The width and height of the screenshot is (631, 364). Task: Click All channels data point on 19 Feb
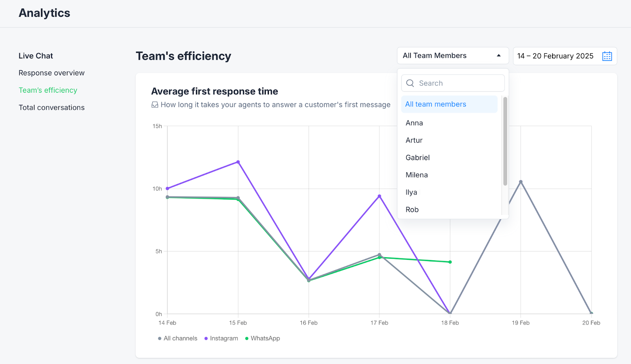click(x=521, y=182)
